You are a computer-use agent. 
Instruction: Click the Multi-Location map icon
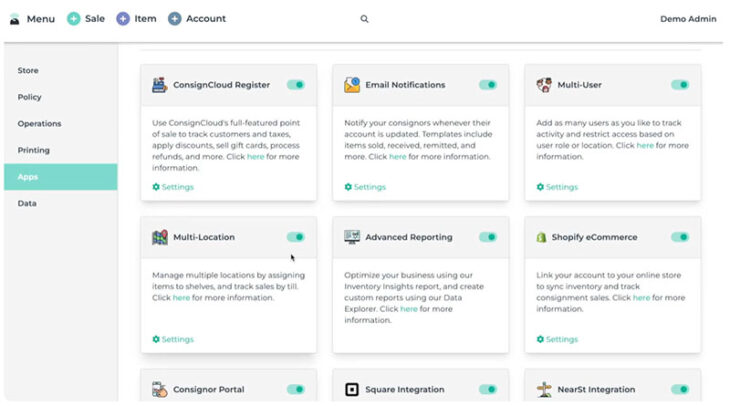click(160, 237)
